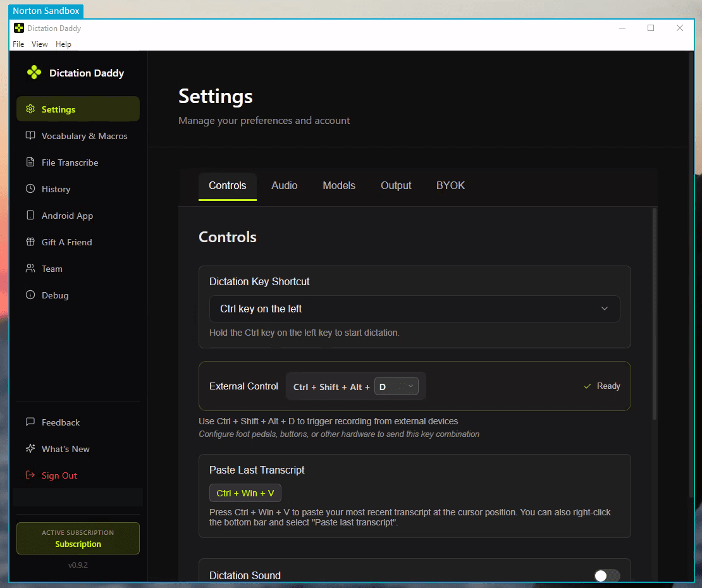The width and height of the screenshot is (702, 588).
Task: Click the Settings gear icon in sidebar
Action: click(x=30, y=109)
